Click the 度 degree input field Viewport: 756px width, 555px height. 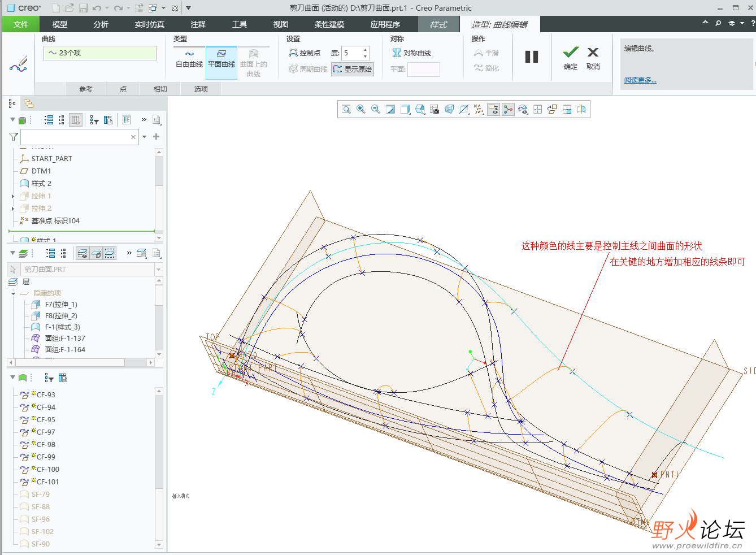point(351,53)
